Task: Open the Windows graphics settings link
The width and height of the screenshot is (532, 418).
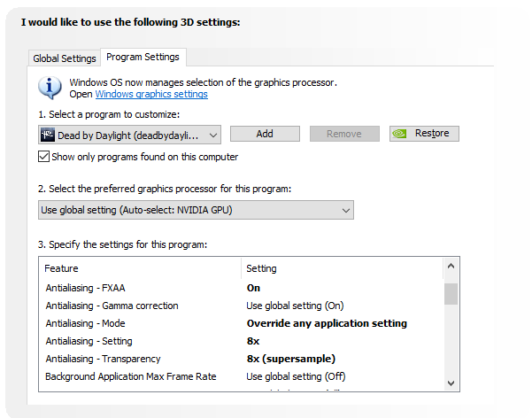Action: click(x=151, y=94)
